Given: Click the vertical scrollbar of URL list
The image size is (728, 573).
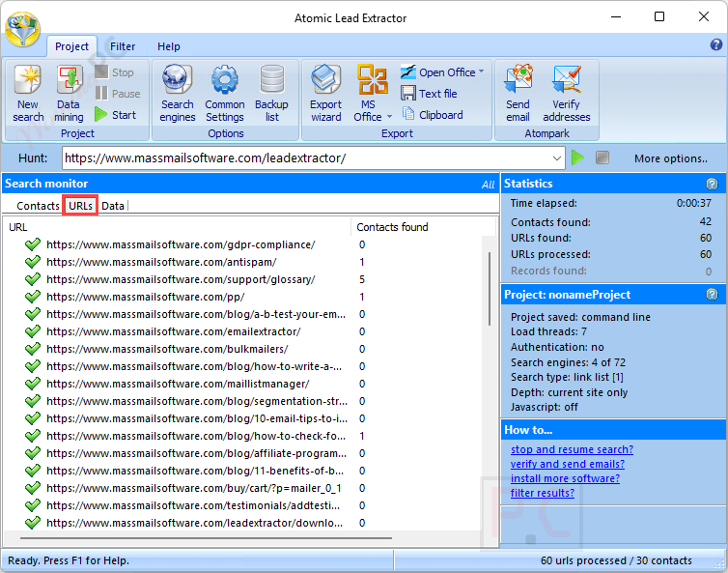Looking at the screenshot, I should [x=489, y=288].
